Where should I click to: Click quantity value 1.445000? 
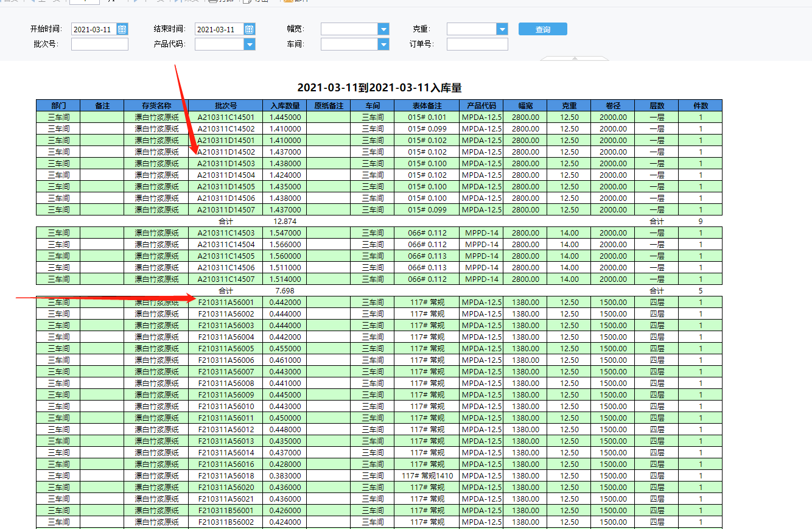click(285, 117)
